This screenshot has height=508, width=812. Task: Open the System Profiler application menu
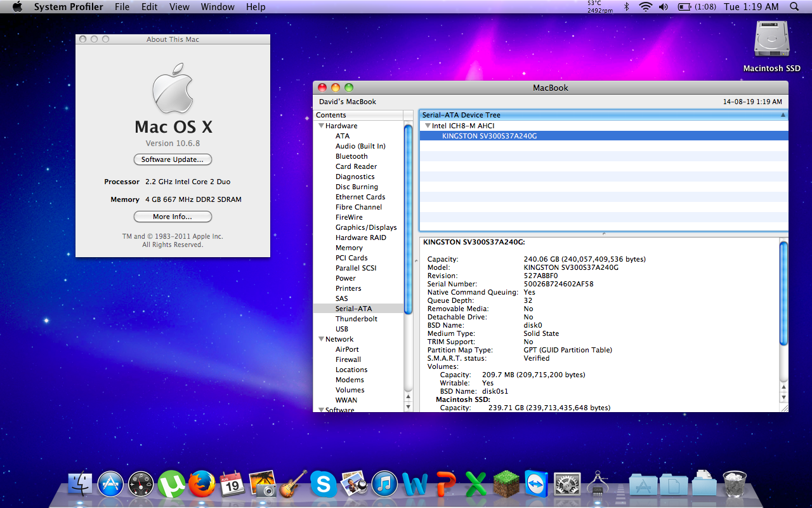pos(69,7)
